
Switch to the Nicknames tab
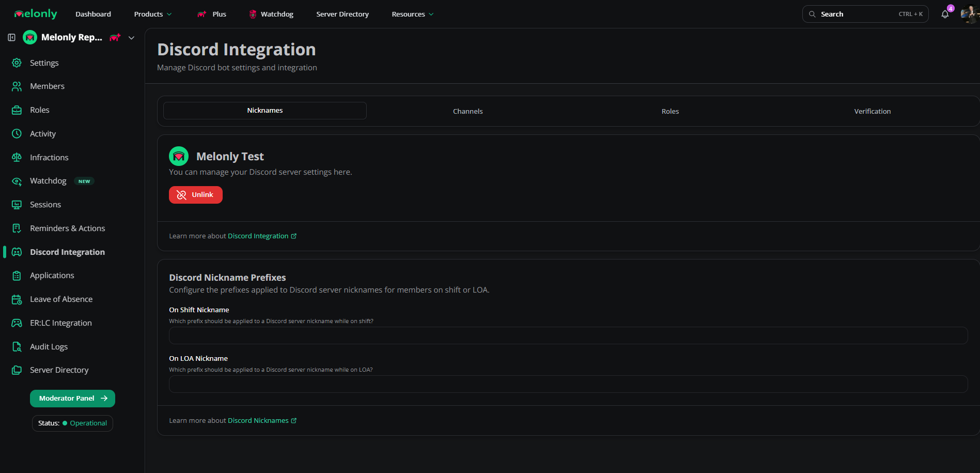click(x=265, y=111)
